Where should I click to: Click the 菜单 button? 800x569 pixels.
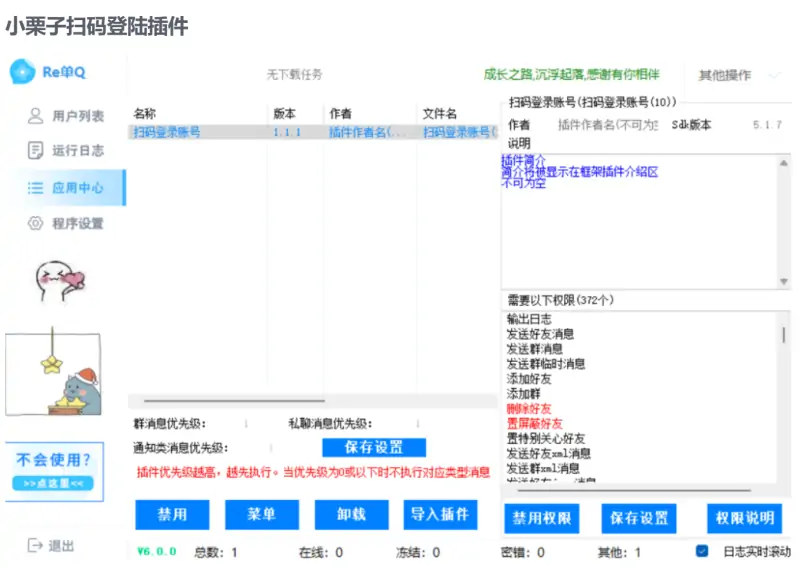click(262, 514)
